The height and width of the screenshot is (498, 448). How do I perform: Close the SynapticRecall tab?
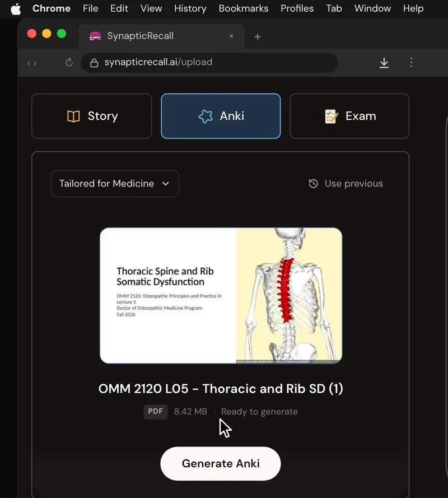coord(231,36)
